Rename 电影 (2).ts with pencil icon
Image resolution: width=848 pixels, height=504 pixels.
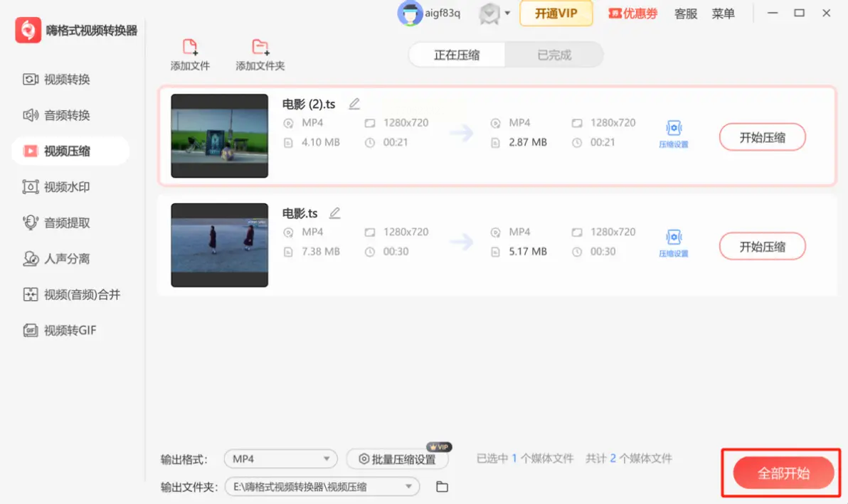click(x=354, y=104)
